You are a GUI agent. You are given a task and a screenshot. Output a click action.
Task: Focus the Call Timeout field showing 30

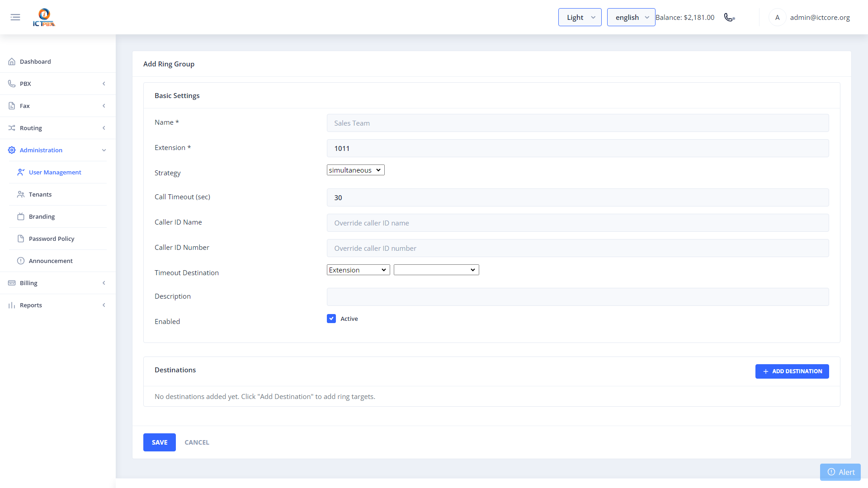click(578, 197)
